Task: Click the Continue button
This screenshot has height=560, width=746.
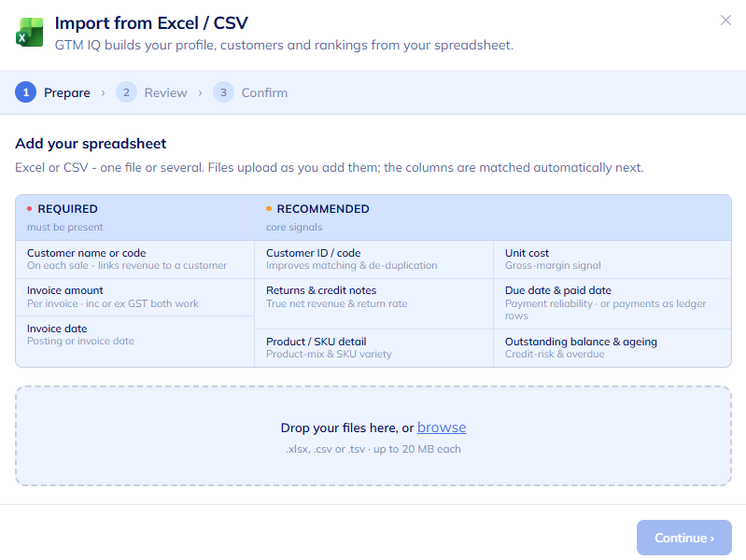Action: pos(683,538)
